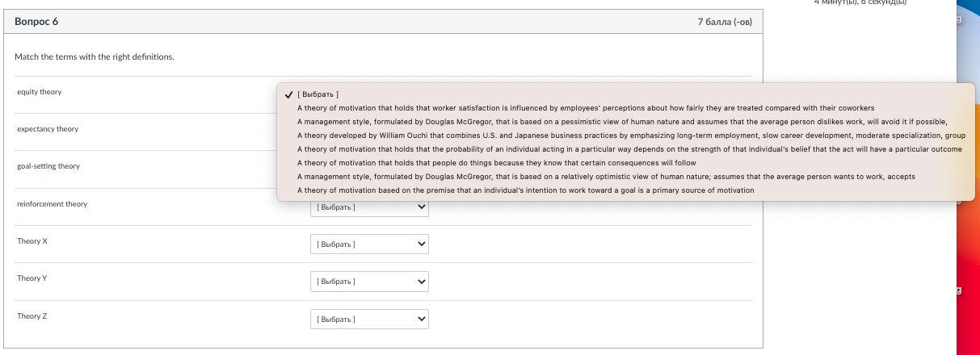Open the Theory X dropdown
This screenshot has height=355, width=980.
tap(369, 244)
